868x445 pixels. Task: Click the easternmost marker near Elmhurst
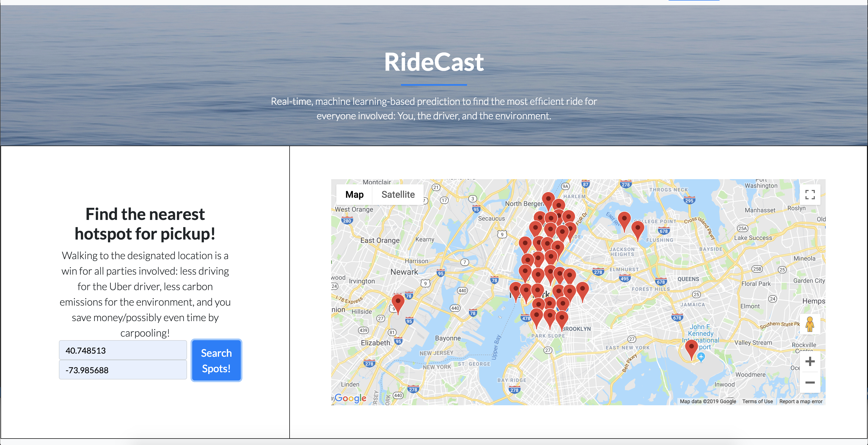[x=582, y=290]
